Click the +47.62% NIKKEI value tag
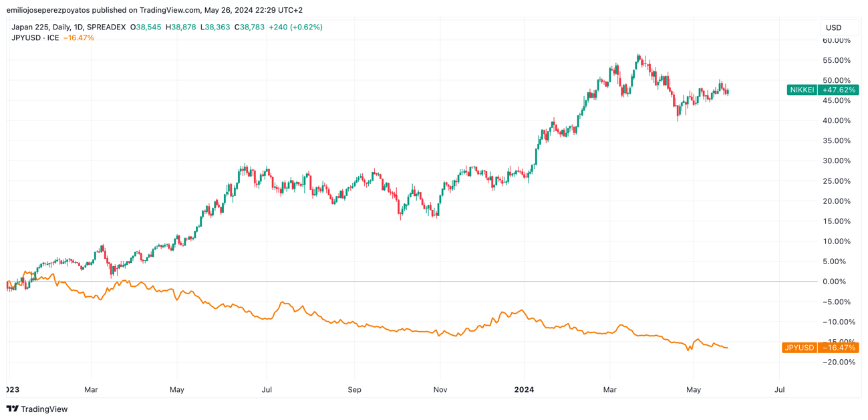The image size is (868, 420). [839, 90]
